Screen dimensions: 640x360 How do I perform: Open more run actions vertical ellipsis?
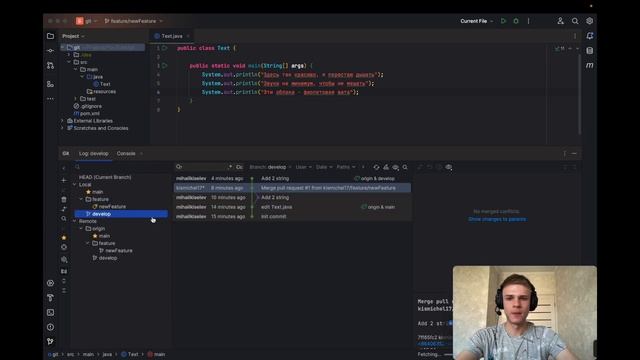click(x=529, y=21)
